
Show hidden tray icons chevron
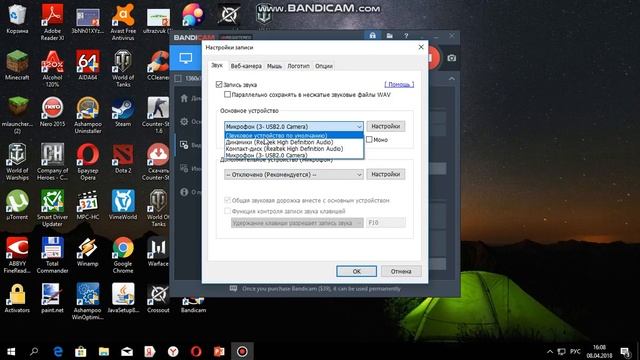pos(550,351)
